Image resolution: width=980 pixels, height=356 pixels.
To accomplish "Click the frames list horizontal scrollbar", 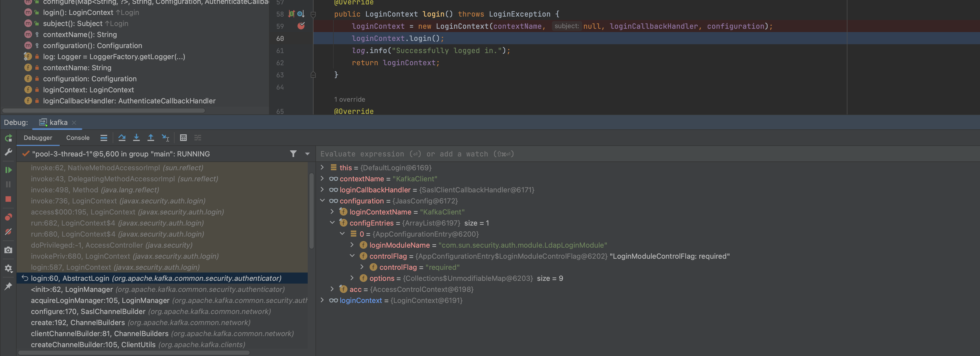I will pyautogui.click(x=134, y=353).
